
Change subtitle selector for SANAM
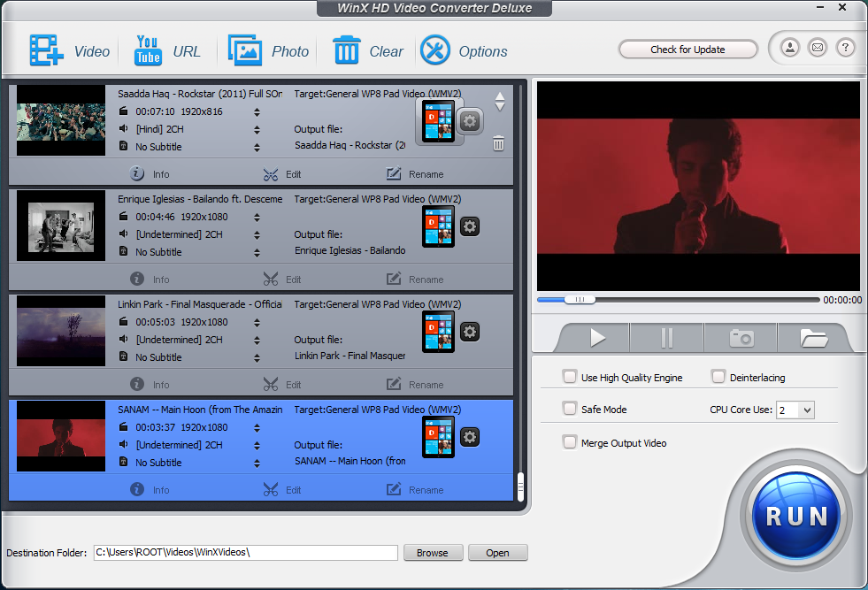coord(257,464)
